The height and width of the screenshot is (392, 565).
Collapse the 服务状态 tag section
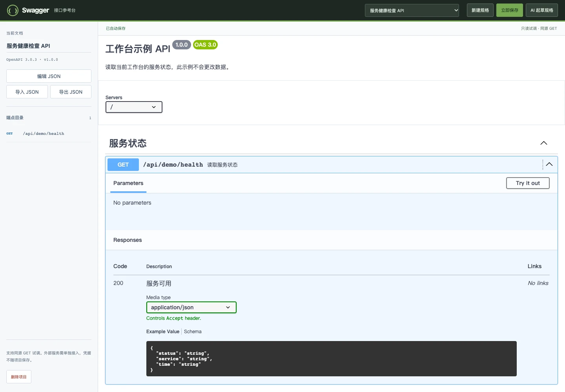click(544, 143)
